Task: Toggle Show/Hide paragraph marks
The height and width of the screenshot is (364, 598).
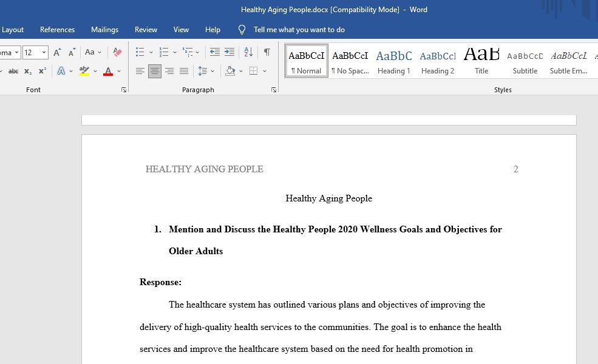Action: coord(267,52)
